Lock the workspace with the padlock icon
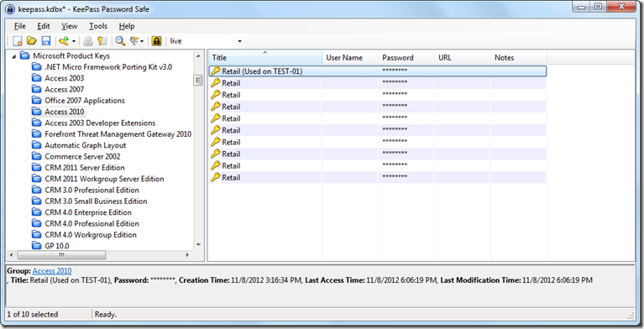This screenshot has height=329, width=644. click(156, 41)
